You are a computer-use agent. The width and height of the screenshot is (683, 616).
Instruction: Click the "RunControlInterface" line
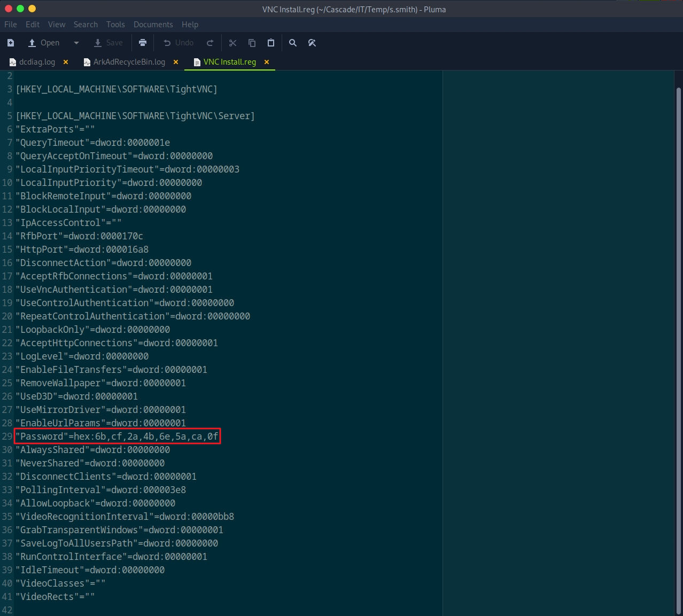111,557
